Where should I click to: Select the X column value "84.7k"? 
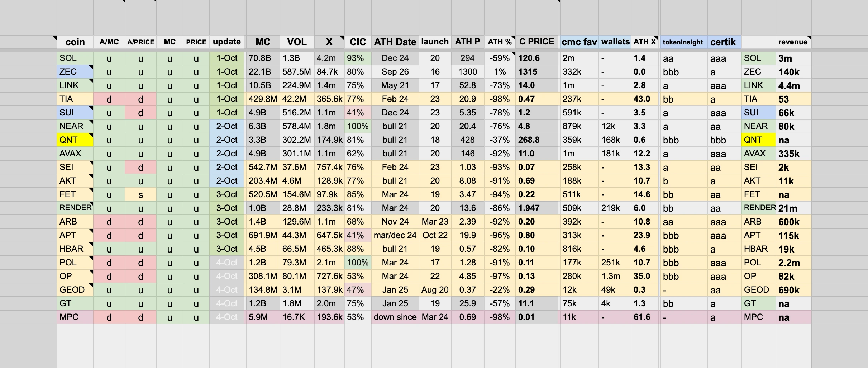click(x=329, y=72)
